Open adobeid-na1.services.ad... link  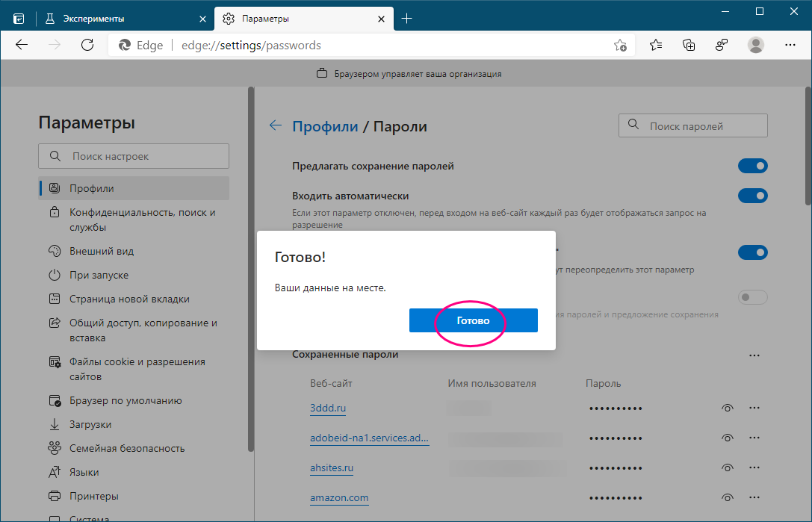[369, 438]
